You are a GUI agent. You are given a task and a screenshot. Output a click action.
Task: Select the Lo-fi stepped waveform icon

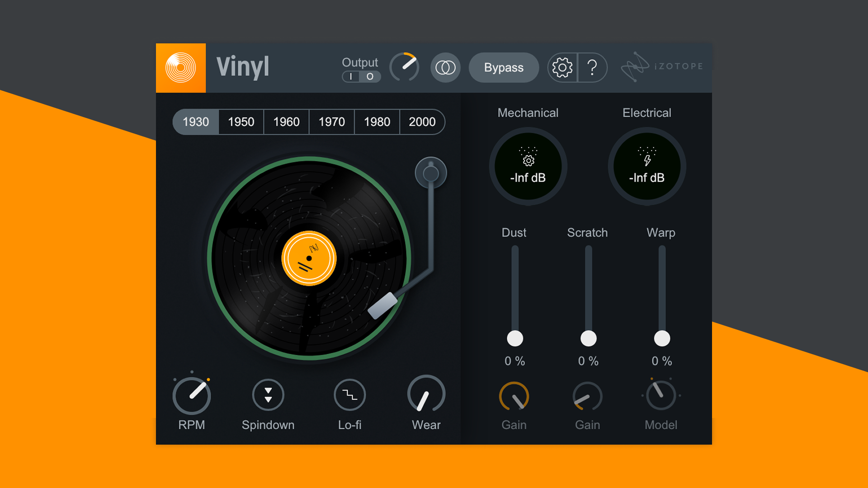(349, 395)
